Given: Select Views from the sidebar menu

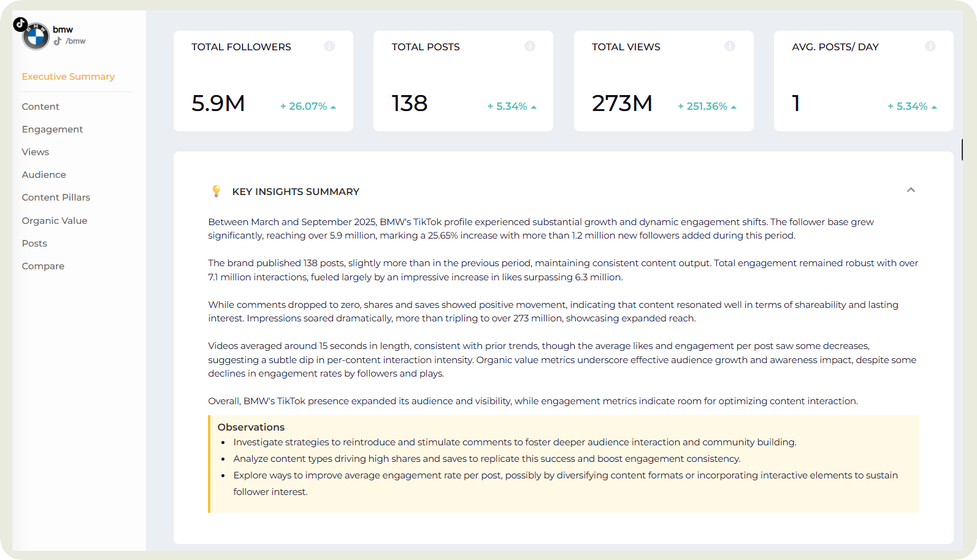Looking at the screenshot, I should (36, 152).
